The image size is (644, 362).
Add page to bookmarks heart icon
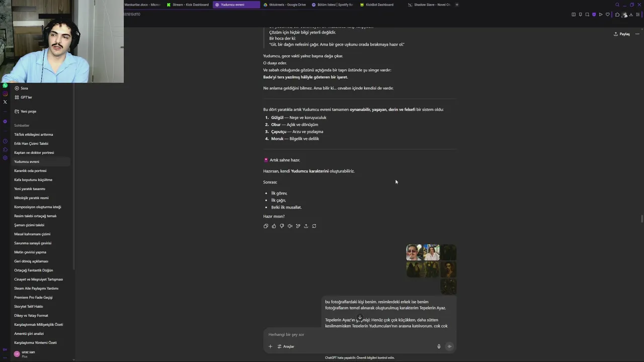click(607, 15)
